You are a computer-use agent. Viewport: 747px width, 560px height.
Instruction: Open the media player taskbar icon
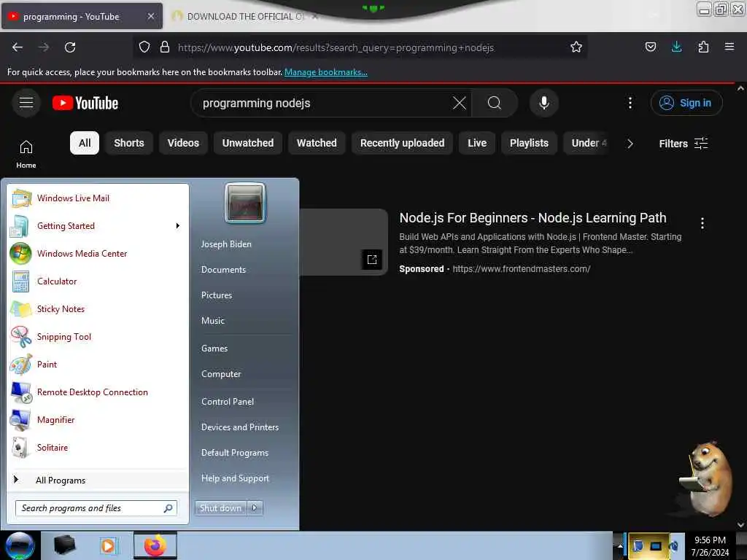tap(108, 545)
